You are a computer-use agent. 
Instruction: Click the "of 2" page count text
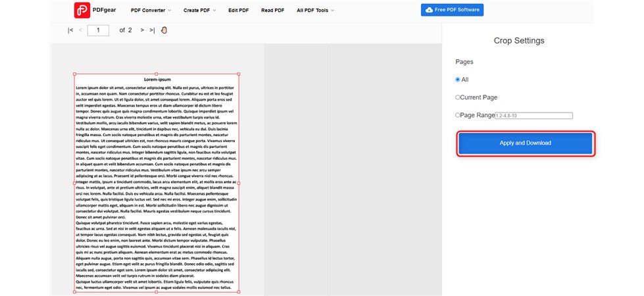click(126, 30)
